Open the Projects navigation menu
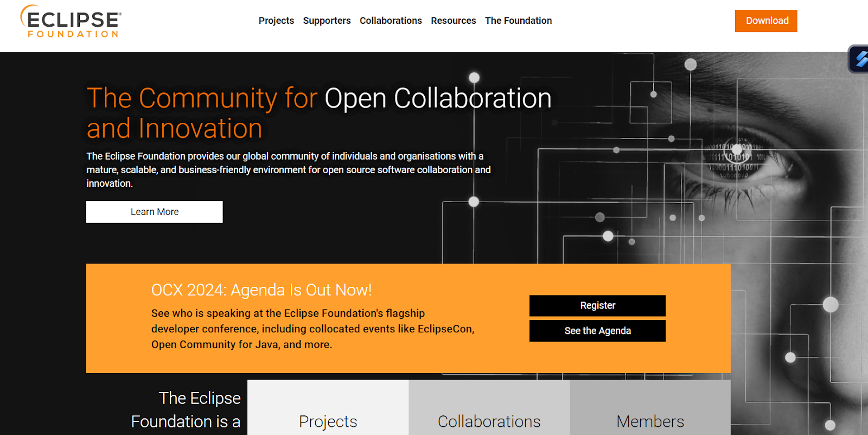Image resolution: width=868 pixels, height=435 pixels. [276, 21]
